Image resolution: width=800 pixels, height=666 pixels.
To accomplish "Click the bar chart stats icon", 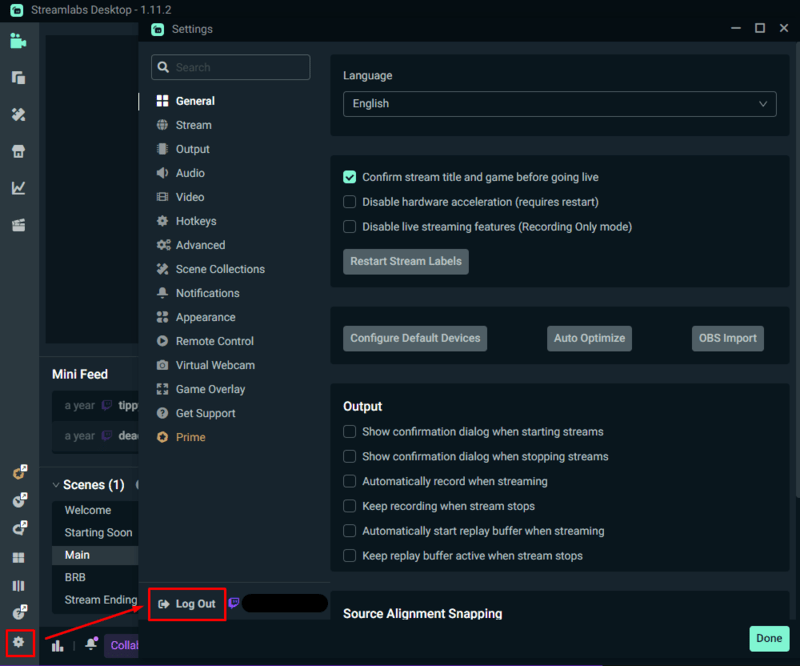I will click(x=58, y=646).
